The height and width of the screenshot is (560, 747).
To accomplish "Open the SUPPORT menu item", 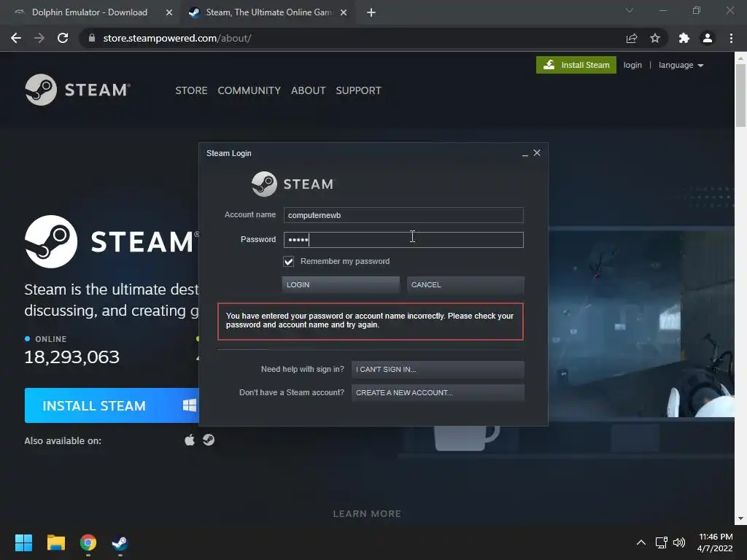I will point(358,90).
